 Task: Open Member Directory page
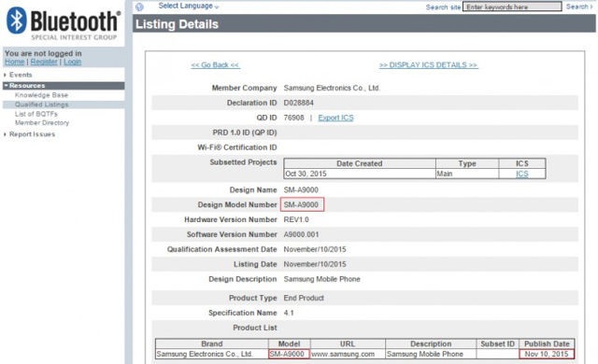tap(42, 122)
